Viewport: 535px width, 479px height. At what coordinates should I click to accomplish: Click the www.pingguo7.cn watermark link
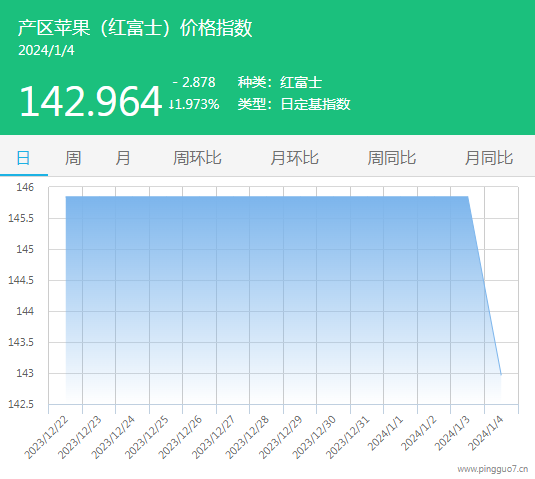pos(493,469)
